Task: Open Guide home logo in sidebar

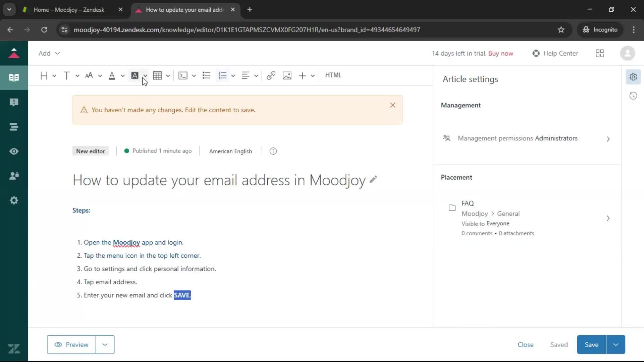Action: (14, 53)
